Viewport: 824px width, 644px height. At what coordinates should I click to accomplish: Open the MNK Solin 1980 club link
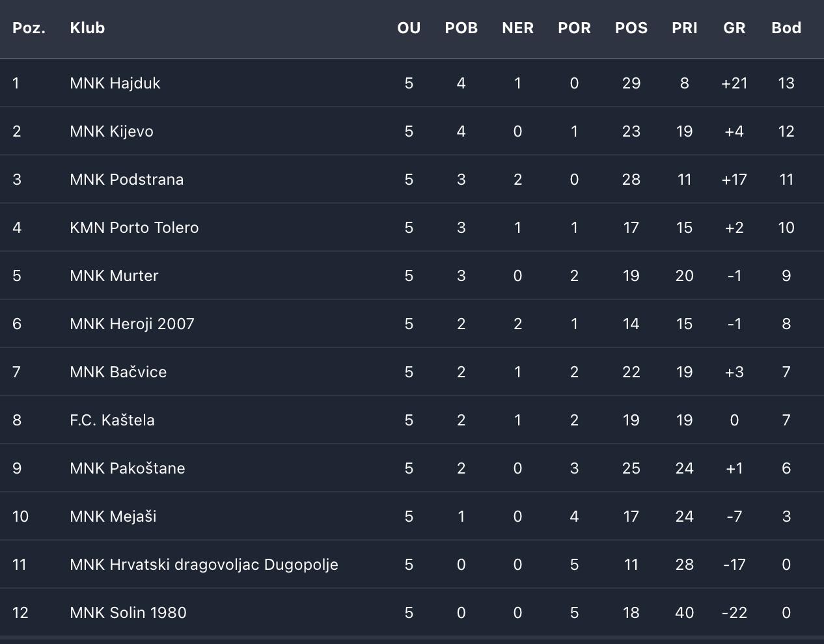pyautogui.click(x=128, y=613)
